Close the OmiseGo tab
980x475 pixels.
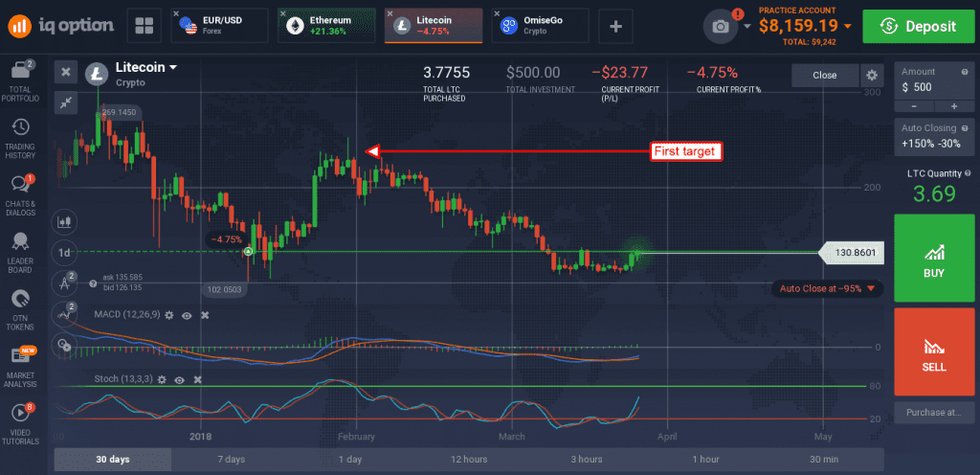498,13
